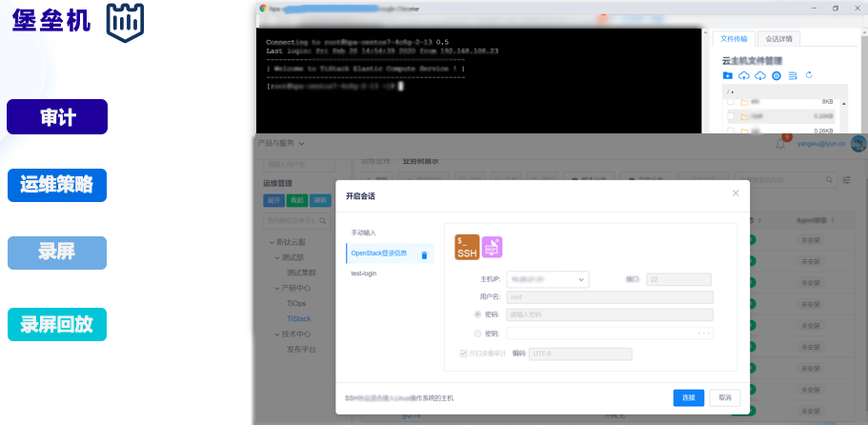Click the list sort icon in file manager

(793, 75)
